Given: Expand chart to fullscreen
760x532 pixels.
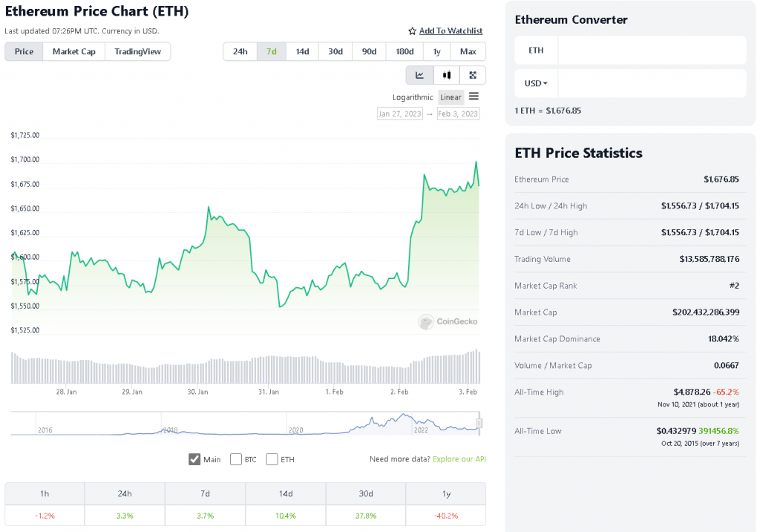Looking at the screenshot, I should (473, 75).
